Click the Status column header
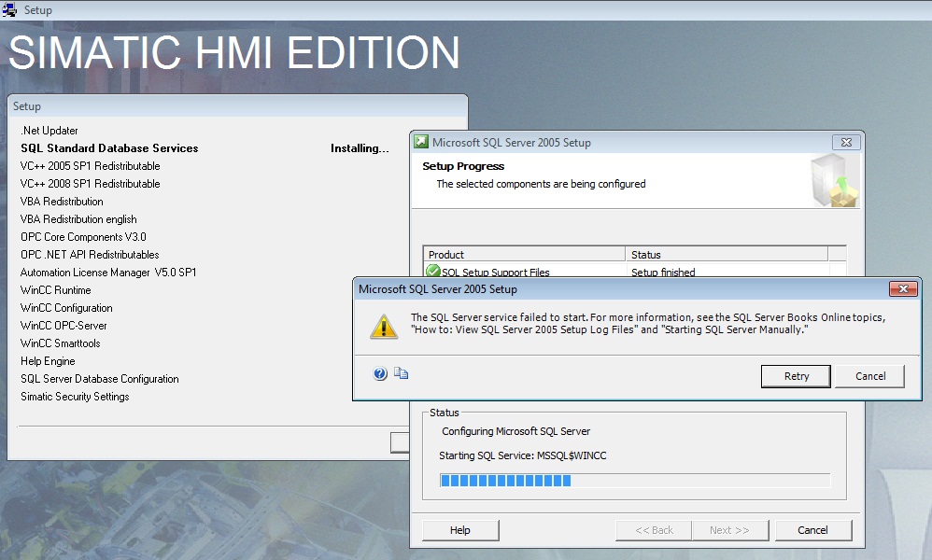The image size is (932, 560). [726, 254]
